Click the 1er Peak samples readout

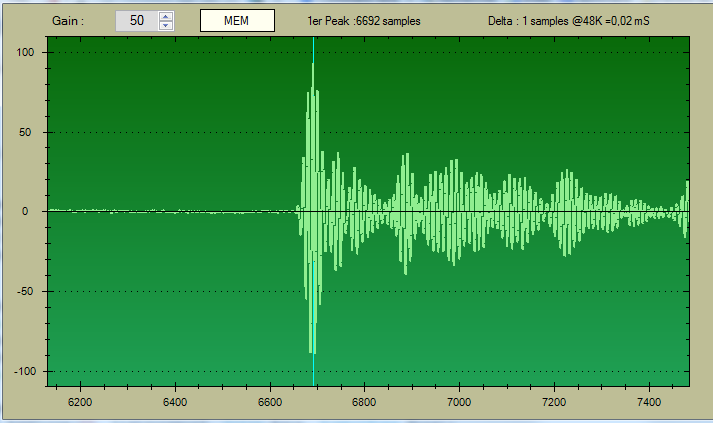(364, 21)
